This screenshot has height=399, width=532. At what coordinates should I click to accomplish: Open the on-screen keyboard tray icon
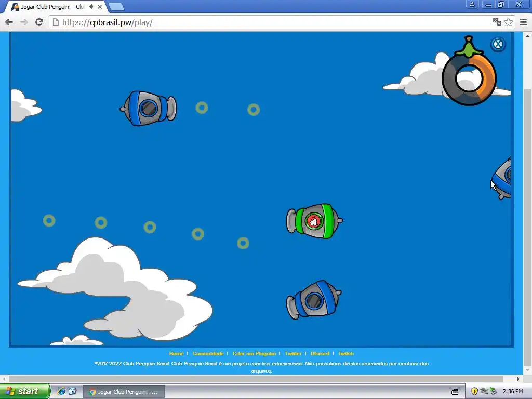pyautogui.click(x=455, y=392)
